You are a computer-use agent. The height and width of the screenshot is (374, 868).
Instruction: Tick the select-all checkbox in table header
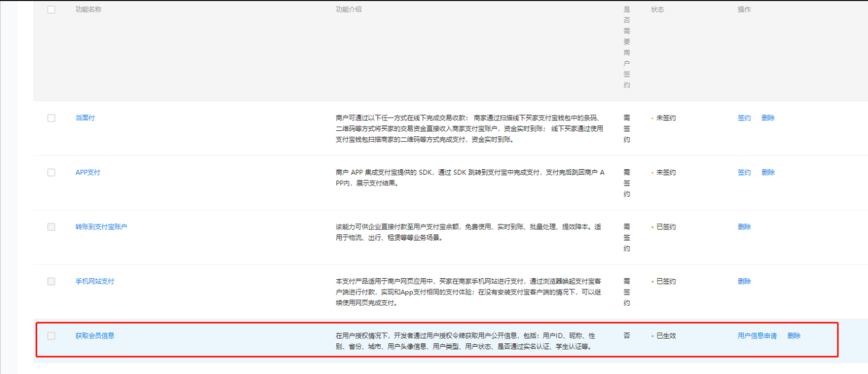[x=51, y=9]
